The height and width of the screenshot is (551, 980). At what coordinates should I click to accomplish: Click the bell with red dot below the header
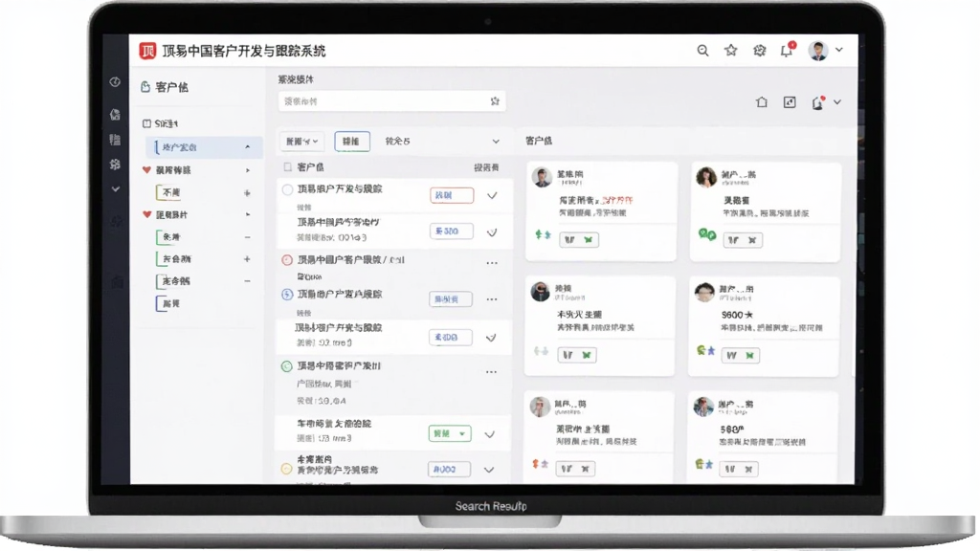(817, 102)
